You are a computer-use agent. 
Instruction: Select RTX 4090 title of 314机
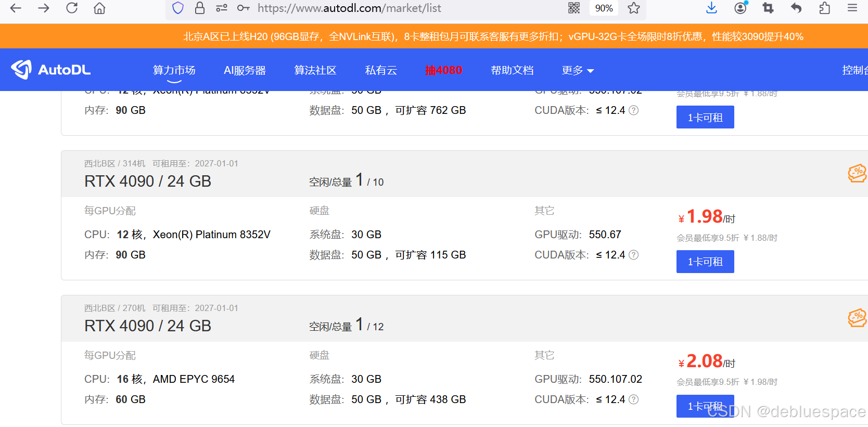coord(148,181)
